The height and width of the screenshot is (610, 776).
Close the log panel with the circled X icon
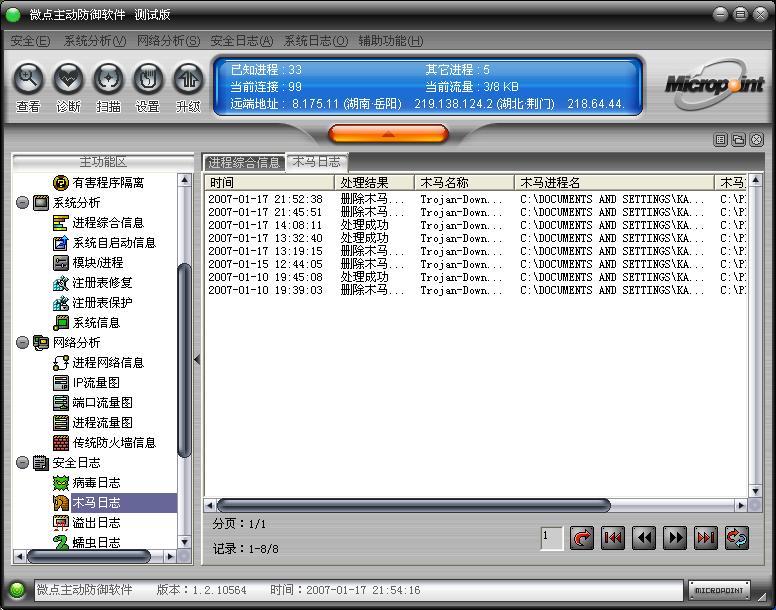757,140
